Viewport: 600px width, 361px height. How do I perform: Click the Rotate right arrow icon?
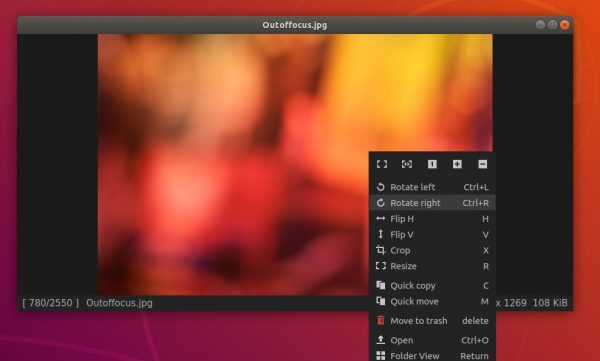(x=380, y=203)
